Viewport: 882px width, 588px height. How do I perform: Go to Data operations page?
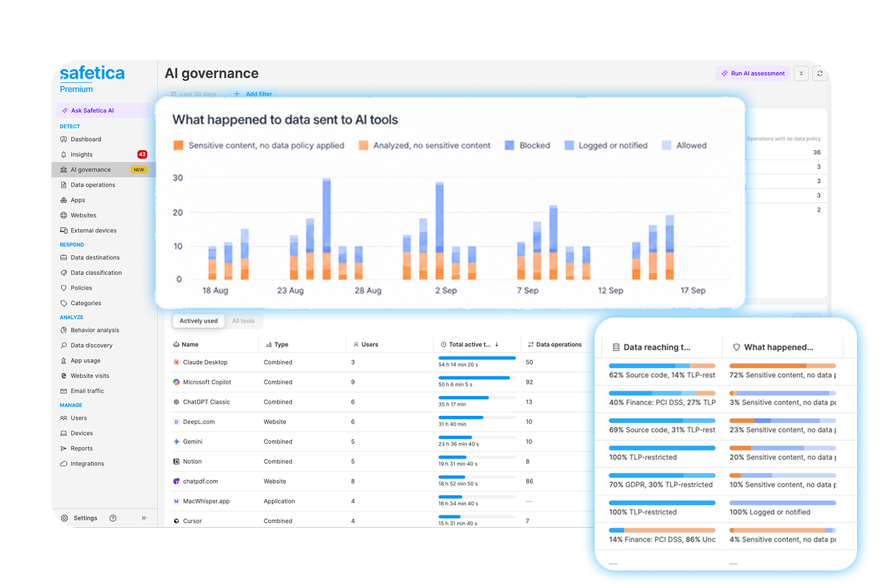[x=93, y=185]
